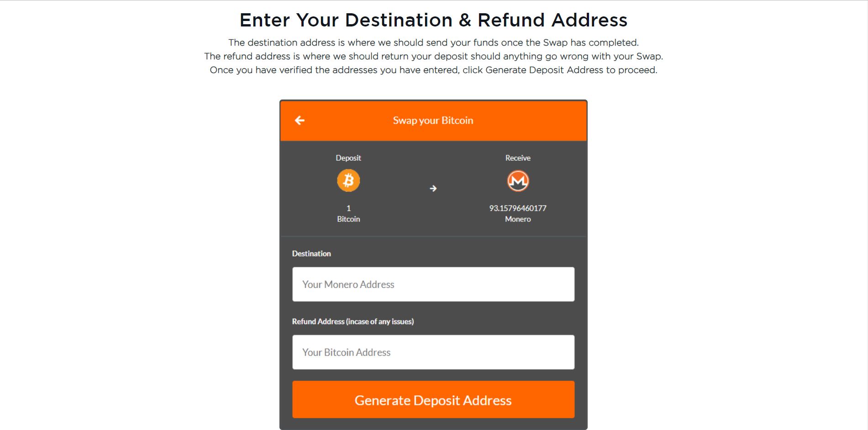This screenshot has width=868, height=430.
Task: Click the orange Bitcoin logo icon
Action: pos(348,180)
